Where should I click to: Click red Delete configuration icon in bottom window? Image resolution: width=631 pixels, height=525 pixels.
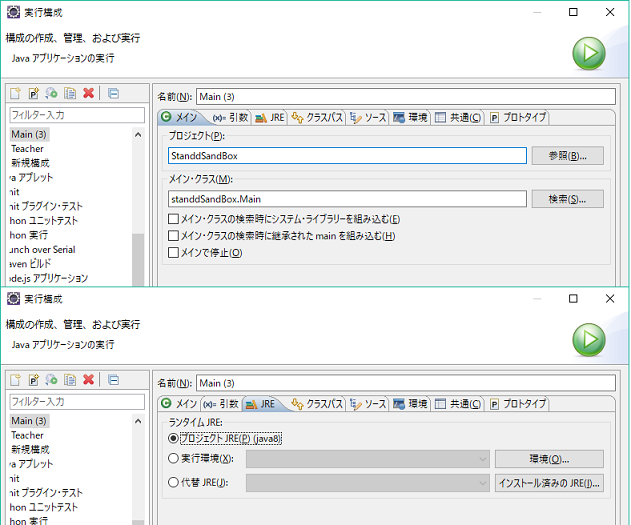[x=89, y=380]
